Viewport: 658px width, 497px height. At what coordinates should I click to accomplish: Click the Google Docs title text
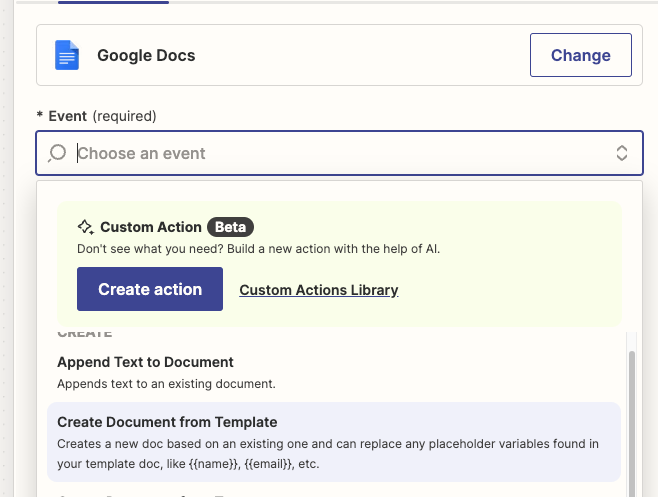coord(146,55)
